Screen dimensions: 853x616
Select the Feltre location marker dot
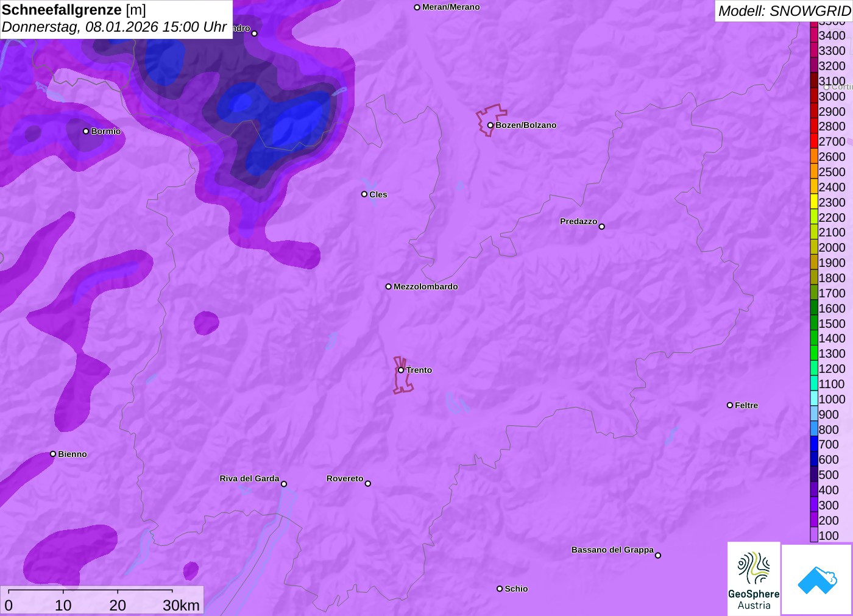[730, 405]
